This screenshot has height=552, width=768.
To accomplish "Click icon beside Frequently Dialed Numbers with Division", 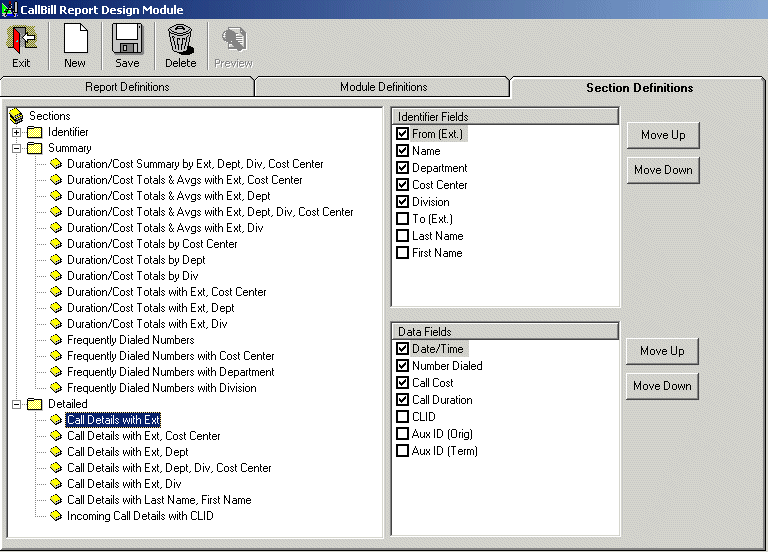I will click(56, 388).
